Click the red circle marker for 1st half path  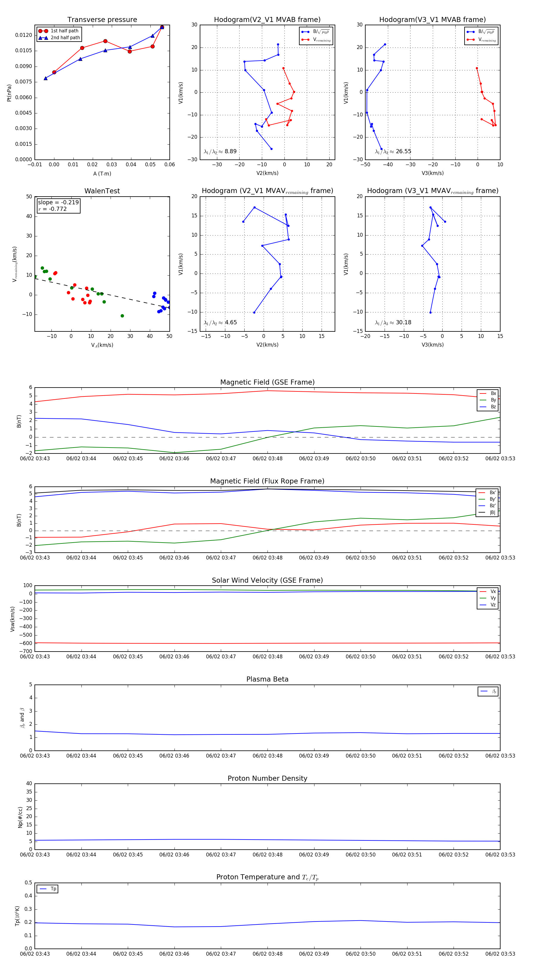pos(43,31)
